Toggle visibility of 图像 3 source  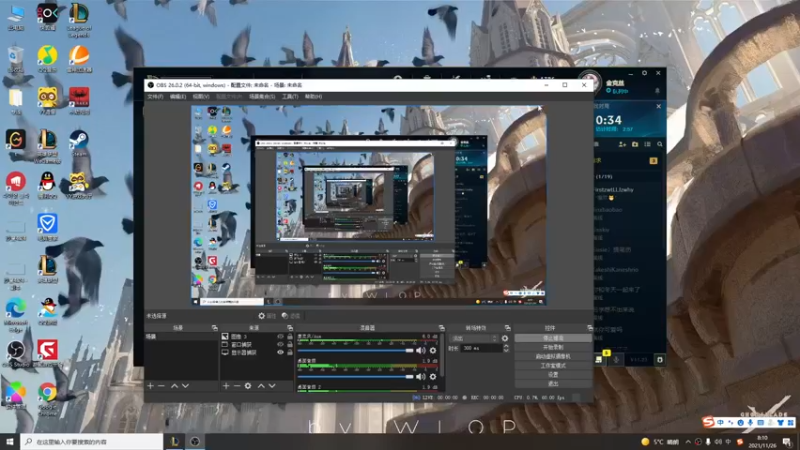pos(280,337)
